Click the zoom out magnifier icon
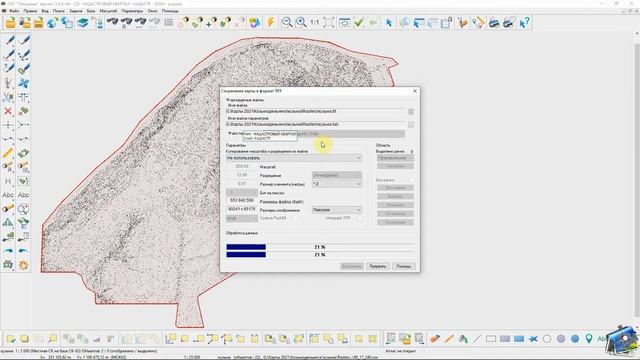This screenshot has width=640, height=360. (x=287, y=22)
